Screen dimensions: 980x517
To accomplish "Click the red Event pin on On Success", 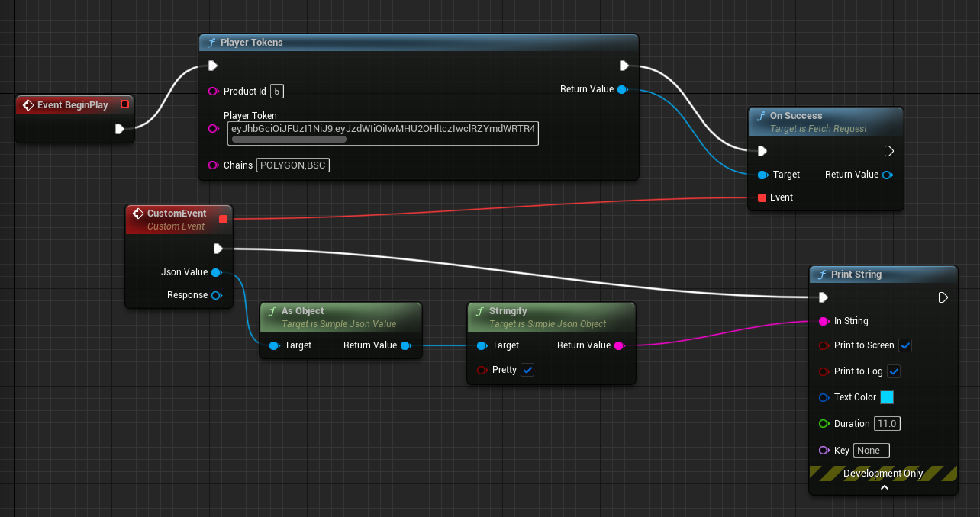I will tap(761, 197).
